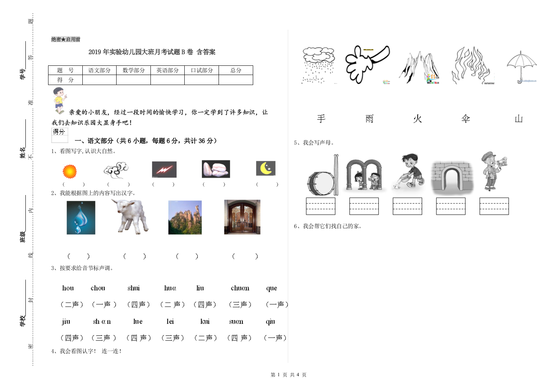
Task: Click the orange sun picture
Action: [70, 171]
